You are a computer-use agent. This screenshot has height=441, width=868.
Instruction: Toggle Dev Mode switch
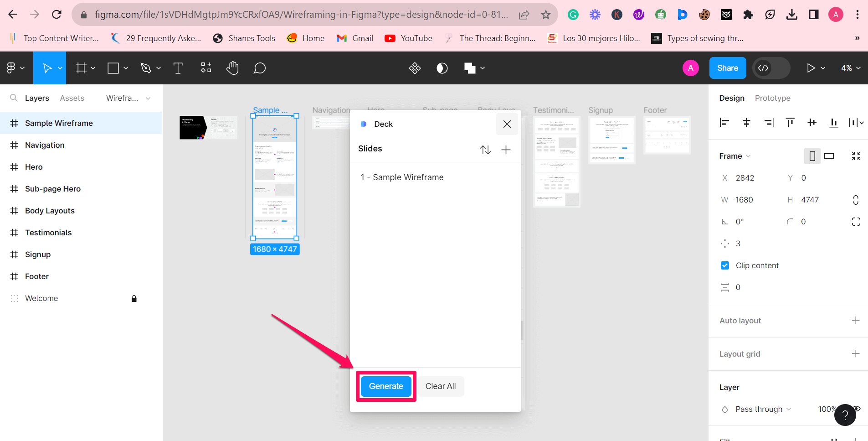(771, 68)
